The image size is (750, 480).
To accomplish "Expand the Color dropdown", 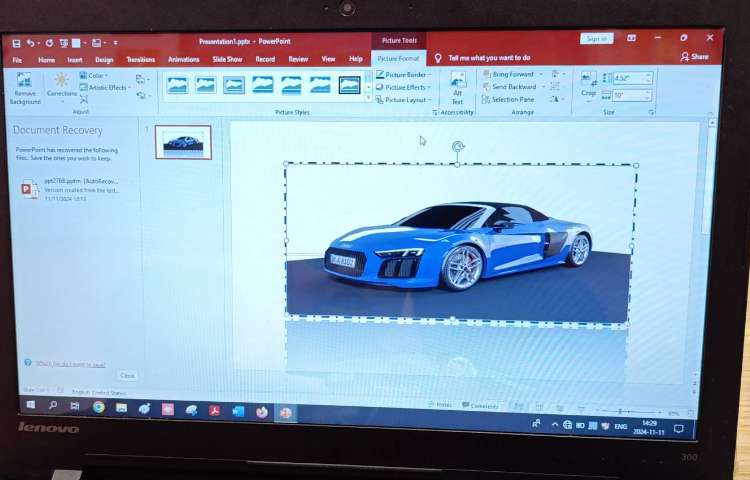I will [x=97, y=75].
